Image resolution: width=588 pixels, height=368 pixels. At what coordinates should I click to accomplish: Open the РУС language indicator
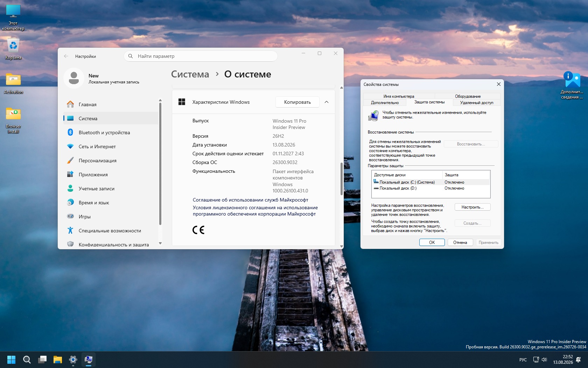coord(523,360)
